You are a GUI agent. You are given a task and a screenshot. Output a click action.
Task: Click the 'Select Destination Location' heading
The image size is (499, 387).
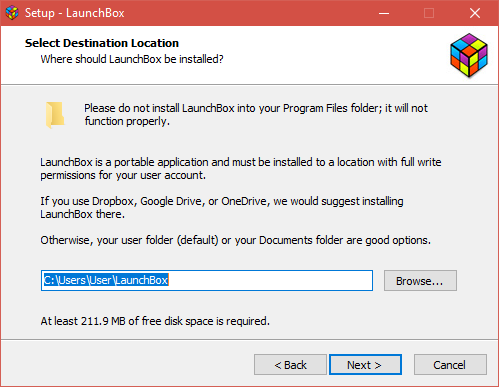tap(102, 43)
